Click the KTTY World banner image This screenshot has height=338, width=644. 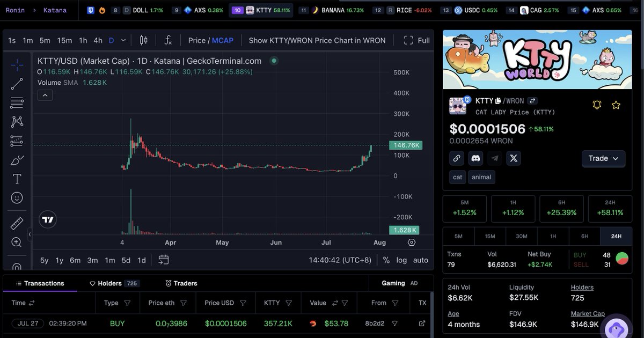(x=537, y=60)
